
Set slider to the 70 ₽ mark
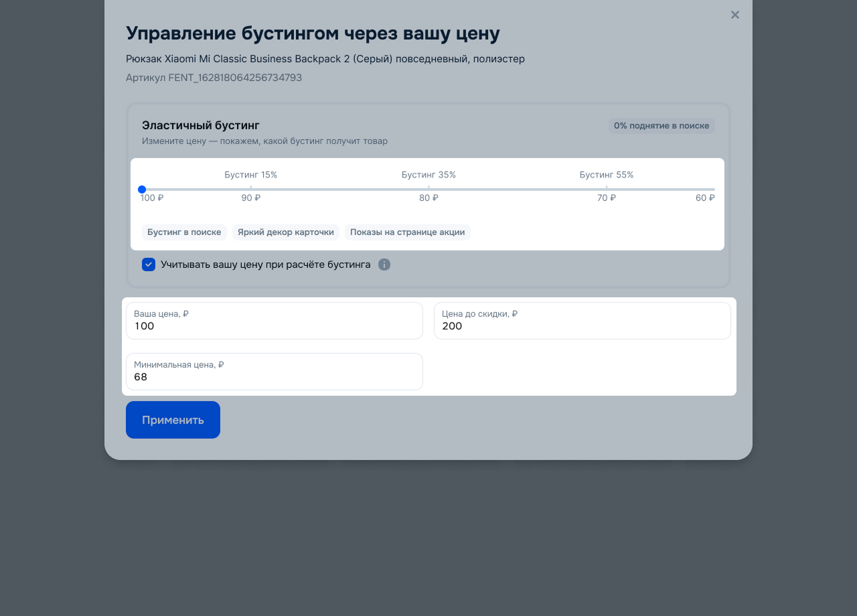pyautogui.click(x=607, y=189)
